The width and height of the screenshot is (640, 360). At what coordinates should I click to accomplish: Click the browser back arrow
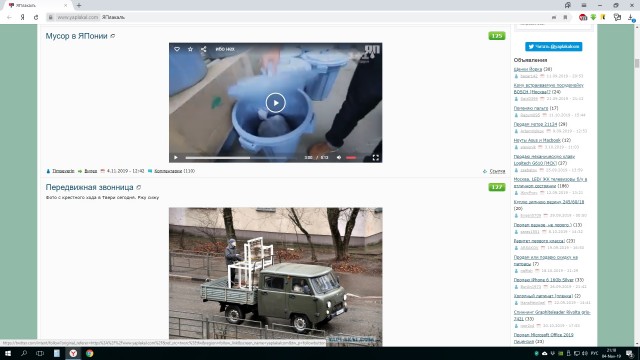9,17
